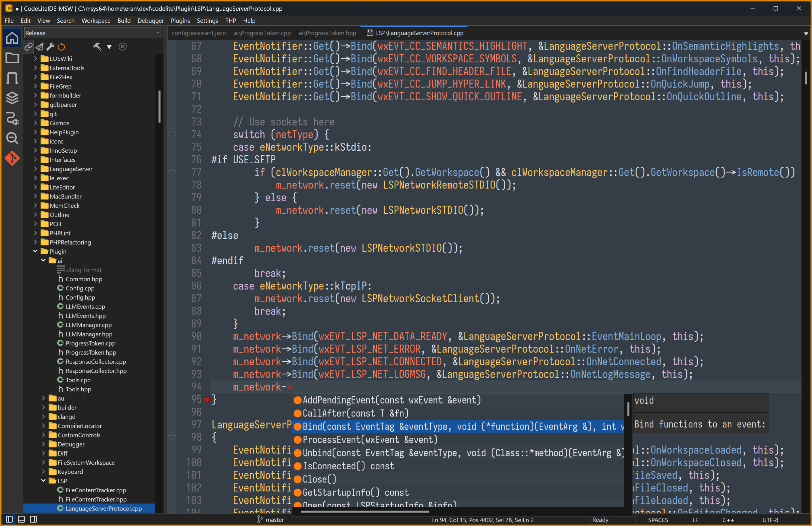Switch to the config\assistant.json tab

click(198, 33)
